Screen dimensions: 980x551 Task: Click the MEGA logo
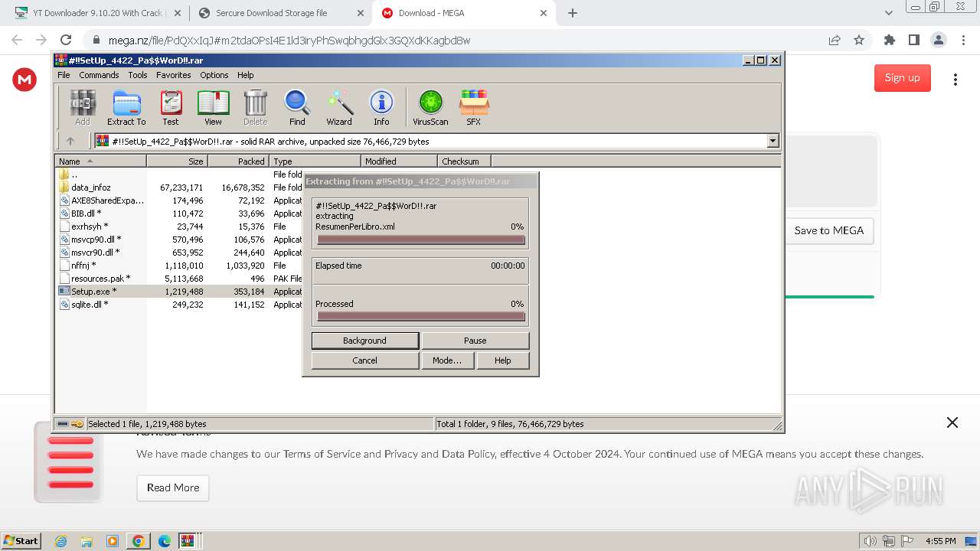pos(24,80)
